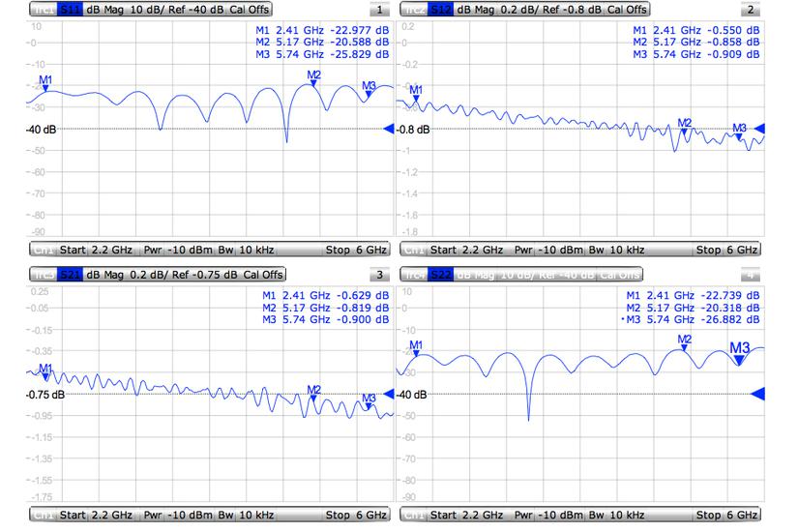Click readout 'M2 5.17 GHz -20.588 dB'
The height and width of the screenshot is (532, 798).
point(322,43)
